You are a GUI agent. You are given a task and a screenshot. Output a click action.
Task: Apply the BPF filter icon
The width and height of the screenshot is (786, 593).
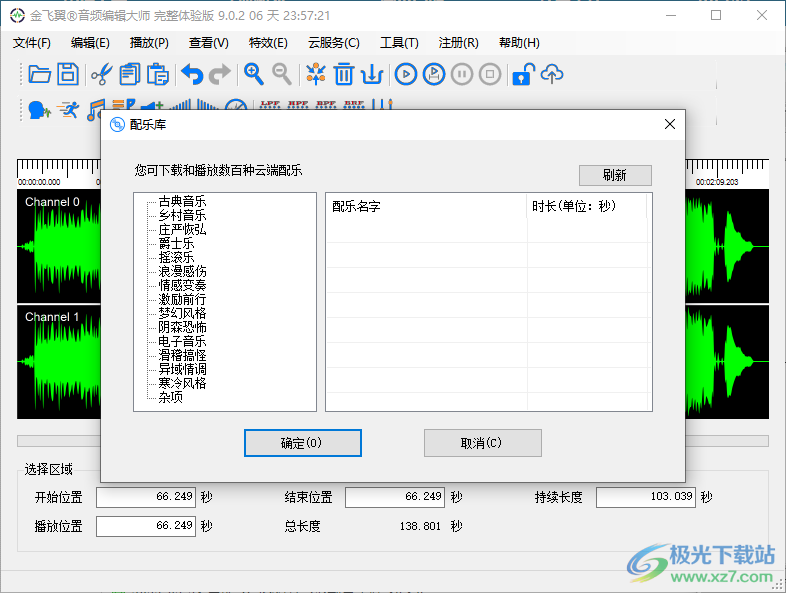tap(326, 104)
